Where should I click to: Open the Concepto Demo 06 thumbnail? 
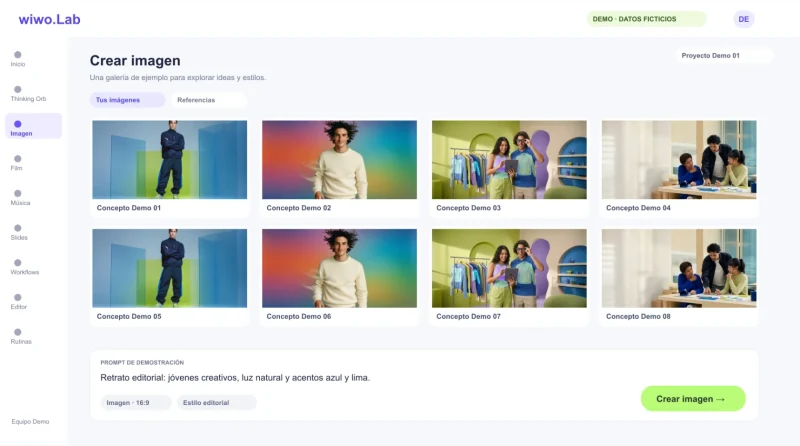[339, 268]
